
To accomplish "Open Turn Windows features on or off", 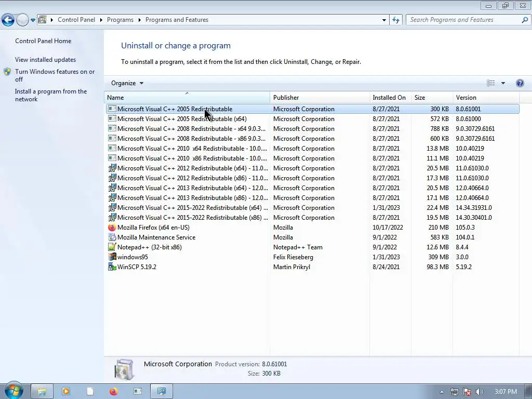I will [55, 75].
